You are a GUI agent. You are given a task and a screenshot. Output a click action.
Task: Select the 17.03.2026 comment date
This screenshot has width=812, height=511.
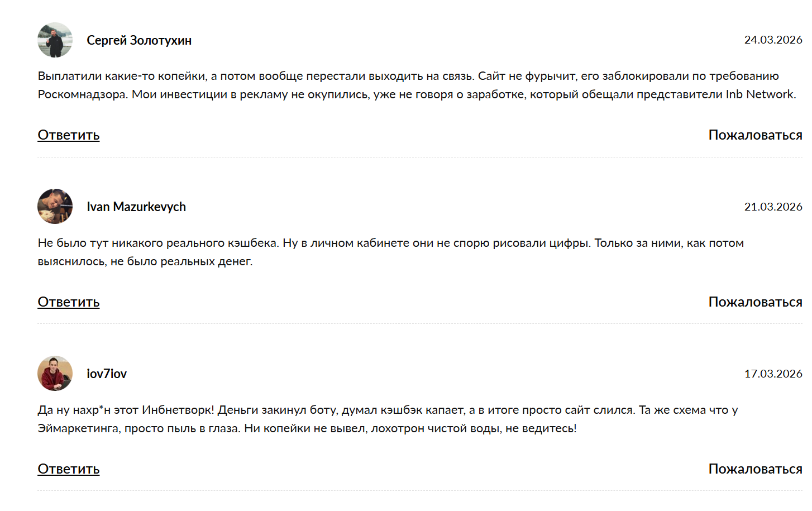click(773, 374)
